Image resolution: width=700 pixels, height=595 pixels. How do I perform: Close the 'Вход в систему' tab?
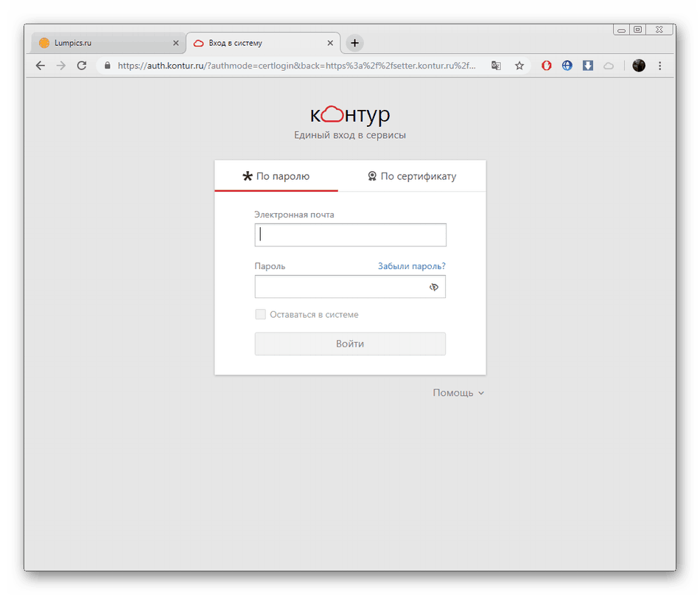point(330,44)
